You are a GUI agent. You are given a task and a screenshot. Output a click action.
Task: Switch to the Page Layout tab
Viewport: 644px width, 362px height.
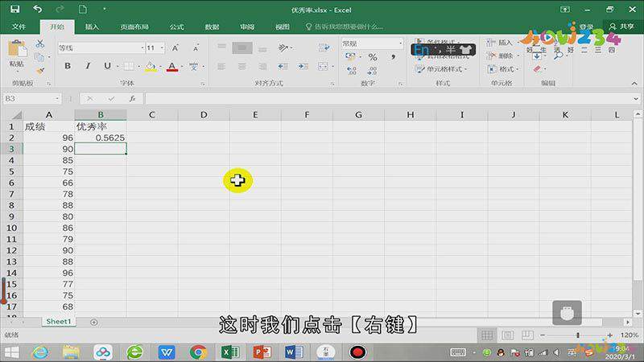pos(134,27)
